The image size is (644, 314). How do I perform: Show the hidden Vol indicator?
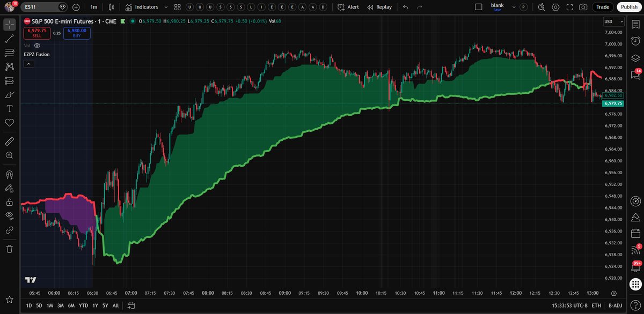coord(36,46)
